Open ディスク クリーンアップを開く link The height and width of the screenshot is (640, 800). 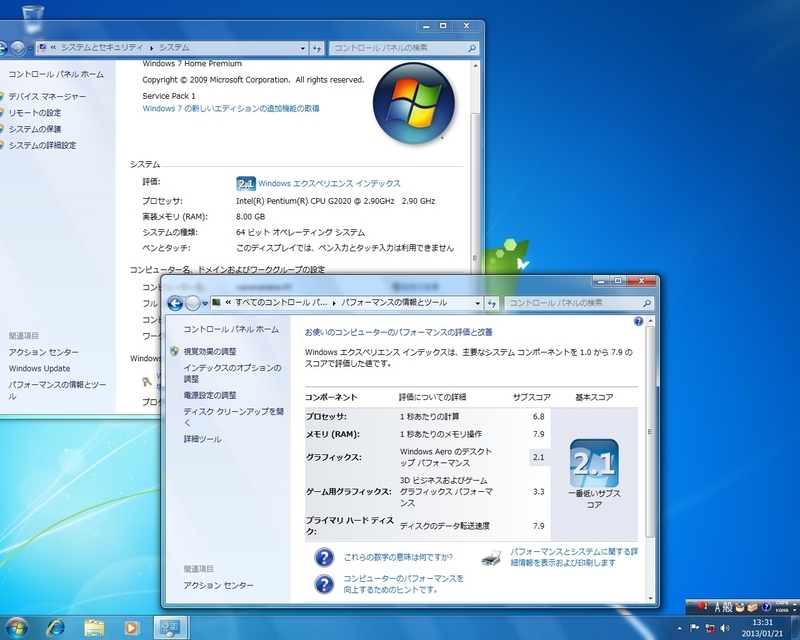(234, 416)
